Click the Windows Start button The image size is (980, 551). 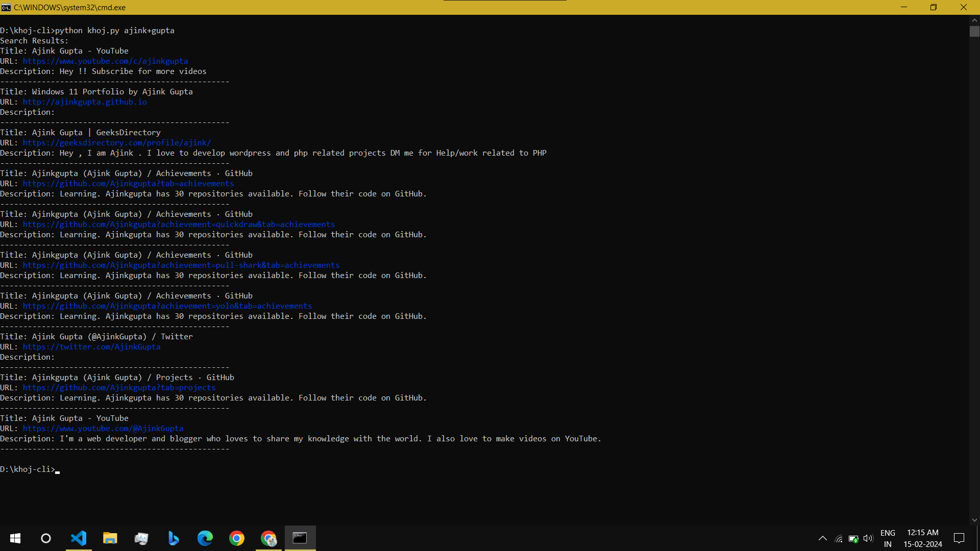(x=15, y=538)
